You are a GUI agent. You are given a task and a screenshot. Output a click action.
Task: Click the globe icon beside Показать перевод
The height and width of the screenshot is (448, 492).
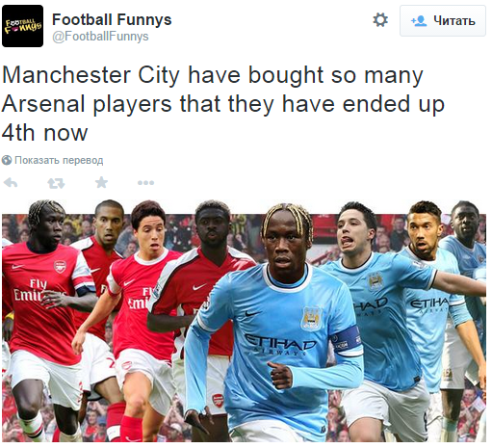(7, 160)
